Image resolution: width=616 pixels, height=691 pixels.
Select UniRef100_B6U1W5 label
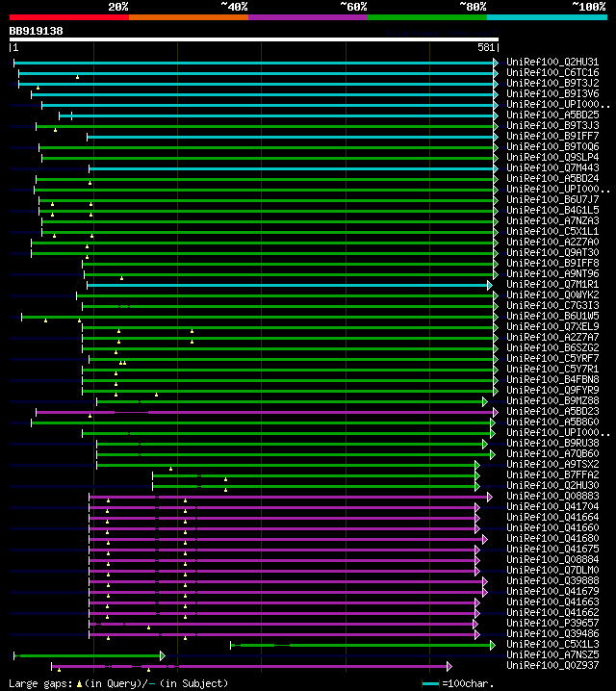coord(552,316)
